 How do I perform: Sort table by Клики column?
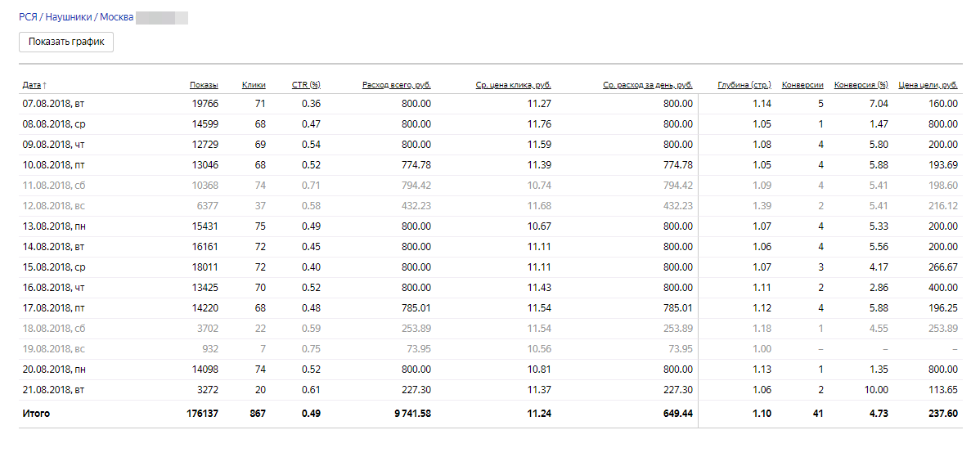(254, 84)
